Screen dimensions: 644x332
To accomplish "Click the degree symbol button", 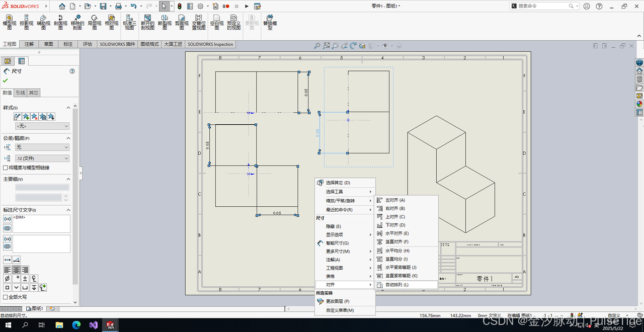I will pyautogui.click(x=16, y=278).
